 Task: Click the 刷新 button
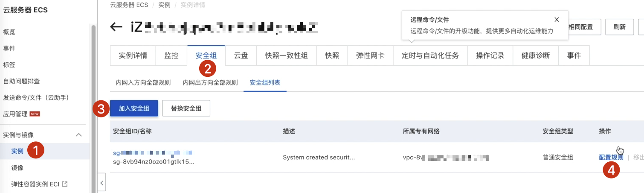[x=620, y=27]
